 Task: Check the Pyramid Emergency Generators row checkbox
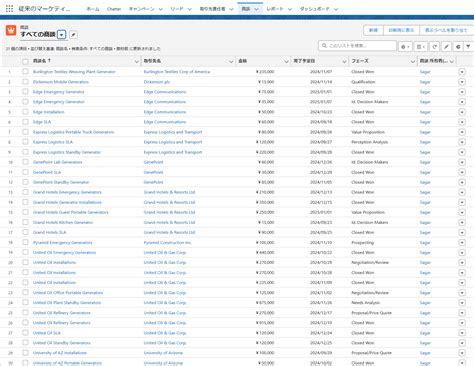25,242
